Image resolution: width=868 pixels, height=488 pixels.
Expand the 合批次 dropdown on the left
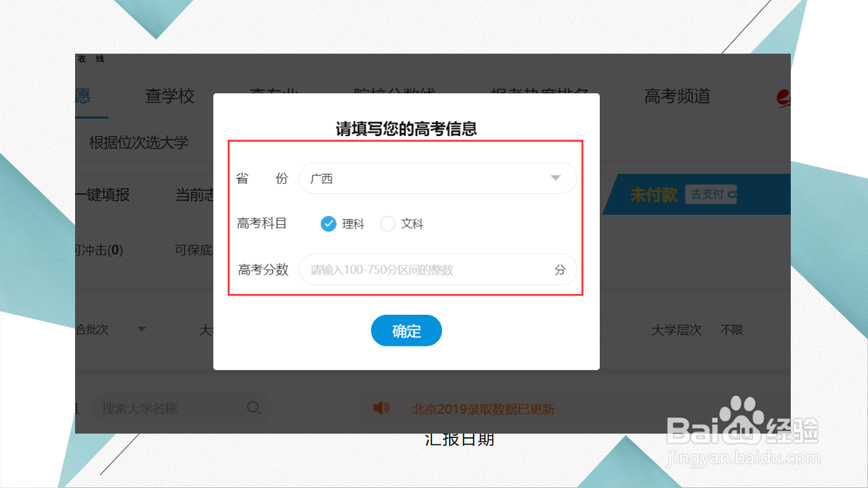pos(114,329)
